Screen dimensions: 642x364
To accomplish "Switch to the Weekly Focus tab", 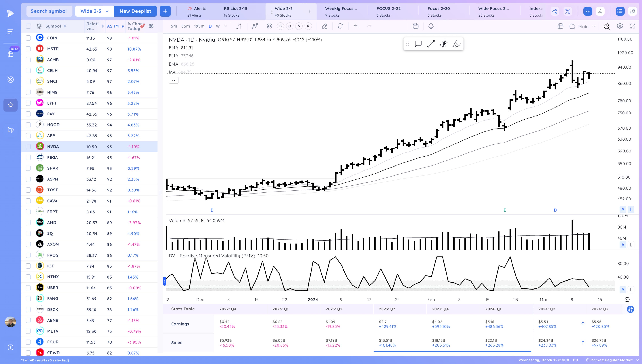I will [341, 12].
